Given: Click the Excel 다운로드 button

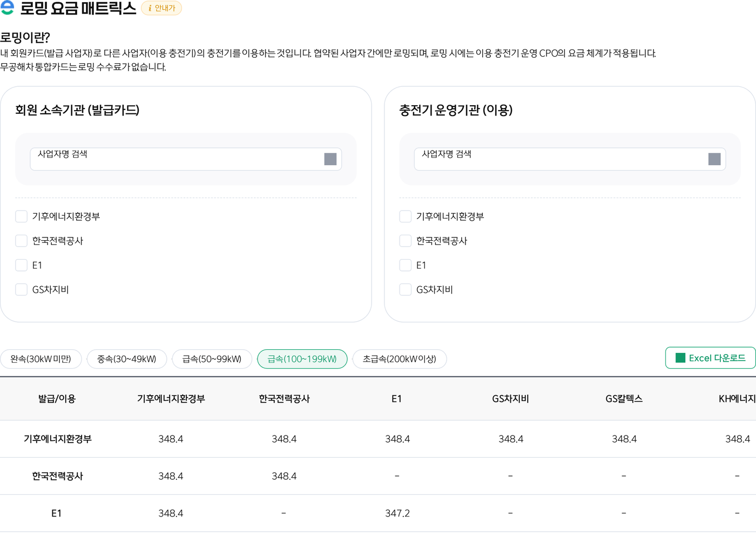Looking at the screenshot, I should (x=711, y=358).
